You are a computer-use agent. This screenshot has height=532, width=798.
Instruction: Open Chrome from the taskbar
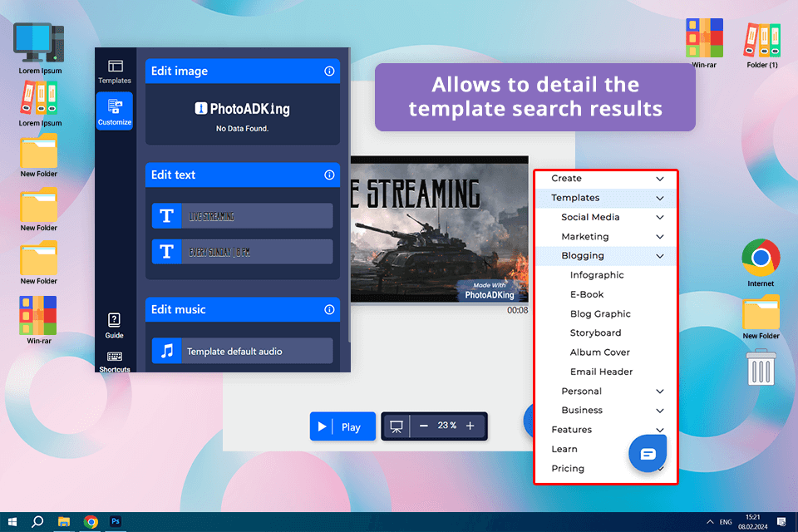[x=91, y=522]
